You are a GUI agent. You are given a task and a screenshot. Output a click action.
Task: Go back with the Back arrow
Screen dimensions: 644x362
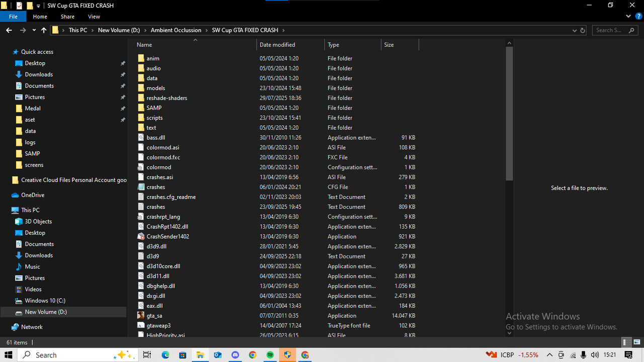(9, 30)
